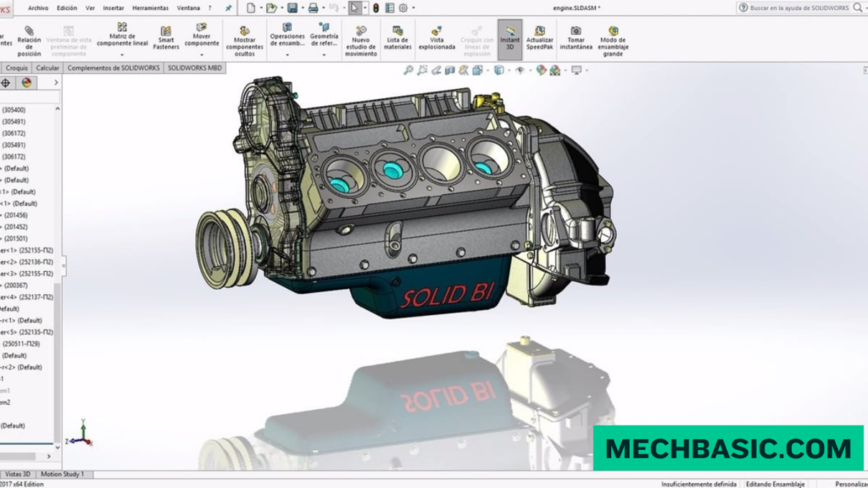Screen dimensions: 868x488
Task: Open the Ver menu
Action: pyautogui.click(x=90, y=8)
